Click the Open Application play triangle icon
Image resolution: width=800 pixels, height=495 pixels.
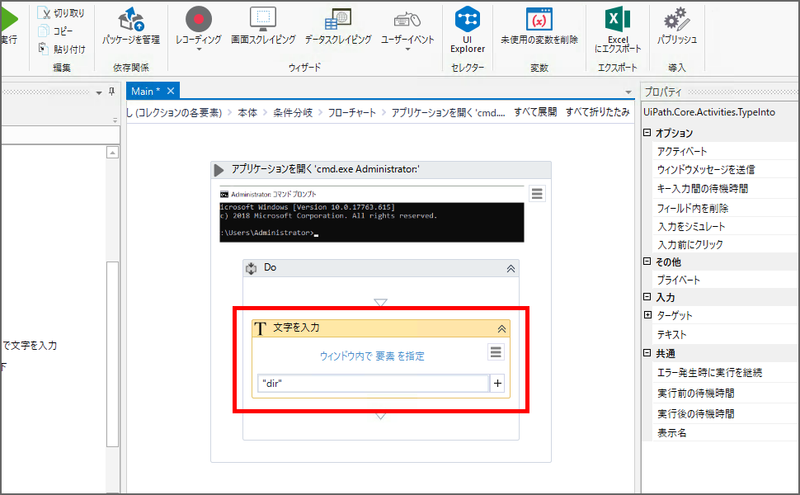[x=219, y=170]
